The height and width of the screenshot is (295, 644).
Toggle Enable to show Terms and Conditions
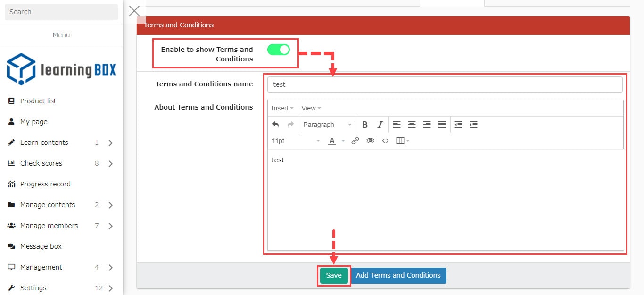tap(278, 50)
